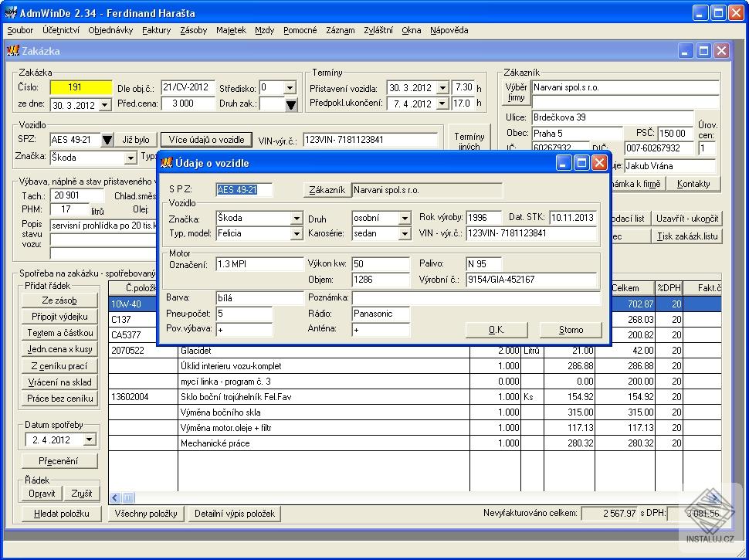Open the Zásoby menu

(x=193, y=30)
